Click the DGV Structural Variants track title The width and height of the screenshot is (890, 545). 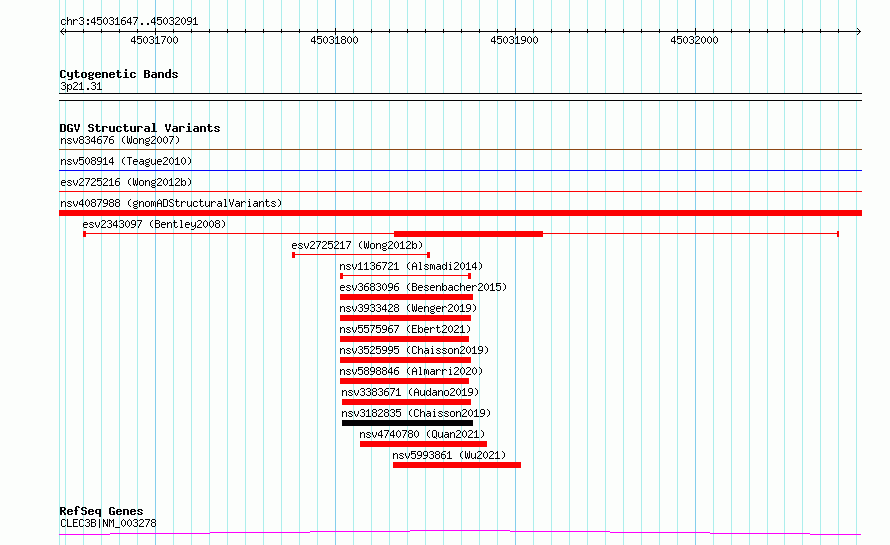[x=140, y=128]
